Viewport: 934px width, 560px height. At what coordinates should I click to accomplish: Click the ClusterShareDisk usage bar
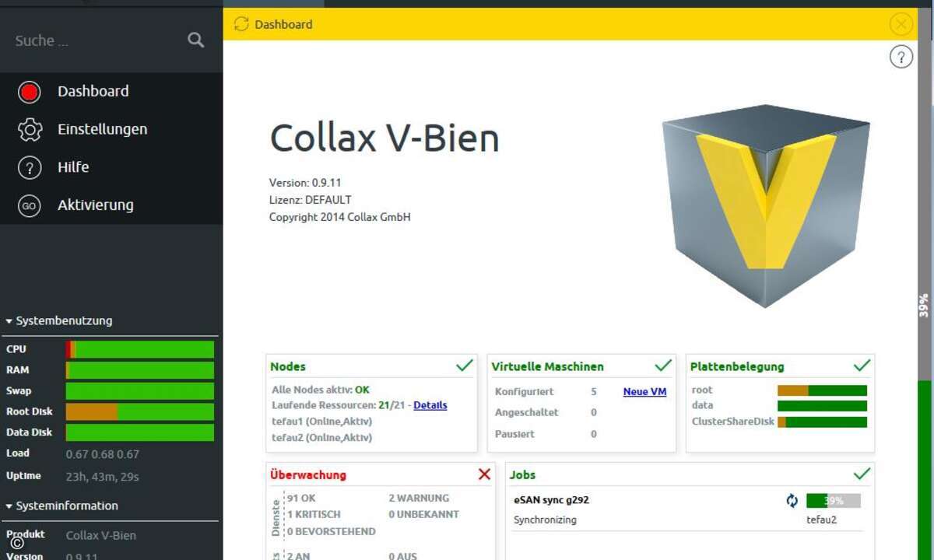[x=822, y=422]
